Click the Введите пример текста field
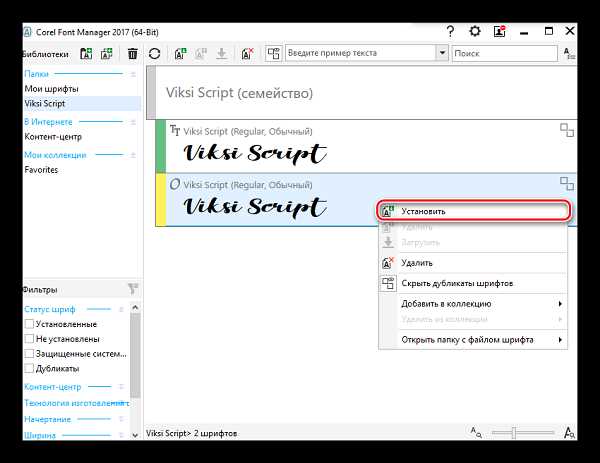Image resolution: width=600 pixels, height=463 pixels. 361,53
